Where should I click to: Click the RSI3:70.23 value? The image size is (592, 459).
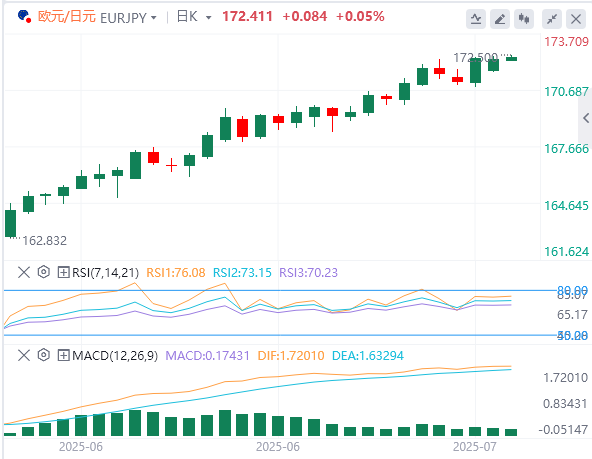click(308, 273)
